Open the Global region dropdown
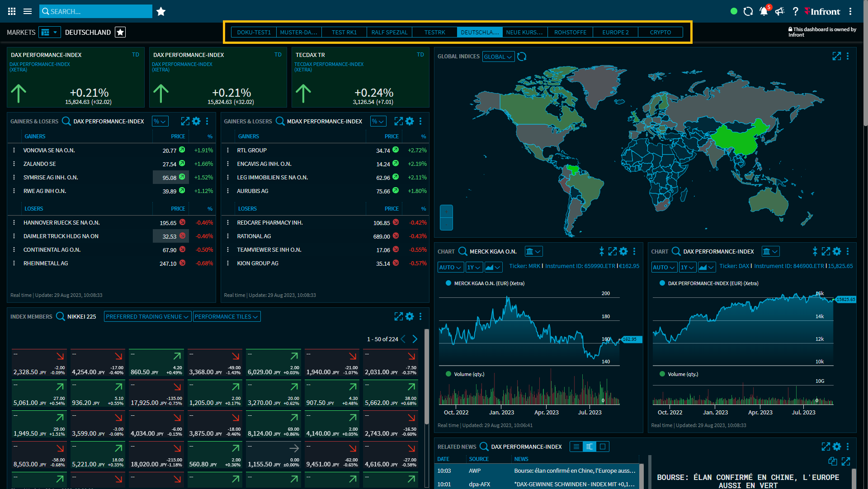868x489 pixels. pos(498,56)
